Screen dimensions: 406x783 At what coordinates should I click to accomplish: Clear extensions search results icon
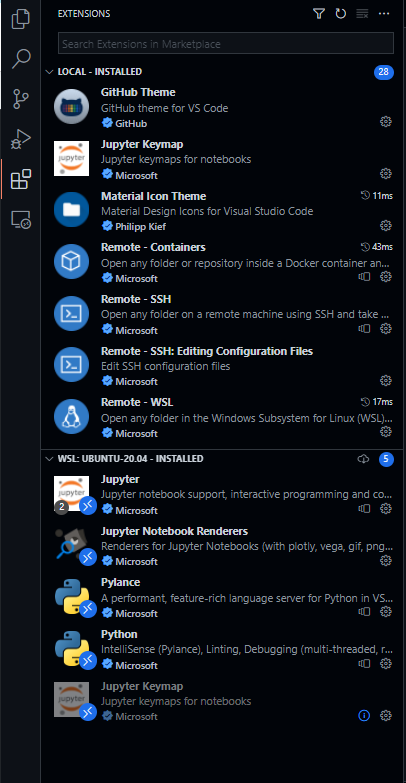[x=362, y=14]
